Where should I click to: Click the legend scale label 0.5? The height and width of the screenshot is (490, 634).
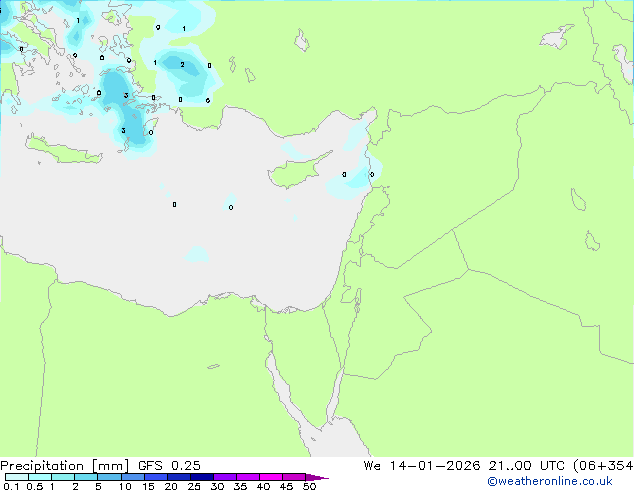point(34,486)
